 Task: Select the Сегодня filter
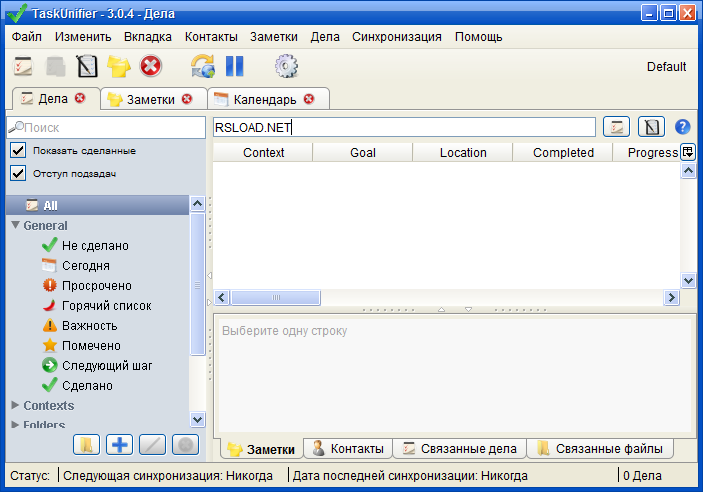pyautogui.click(x=76, y=266)
